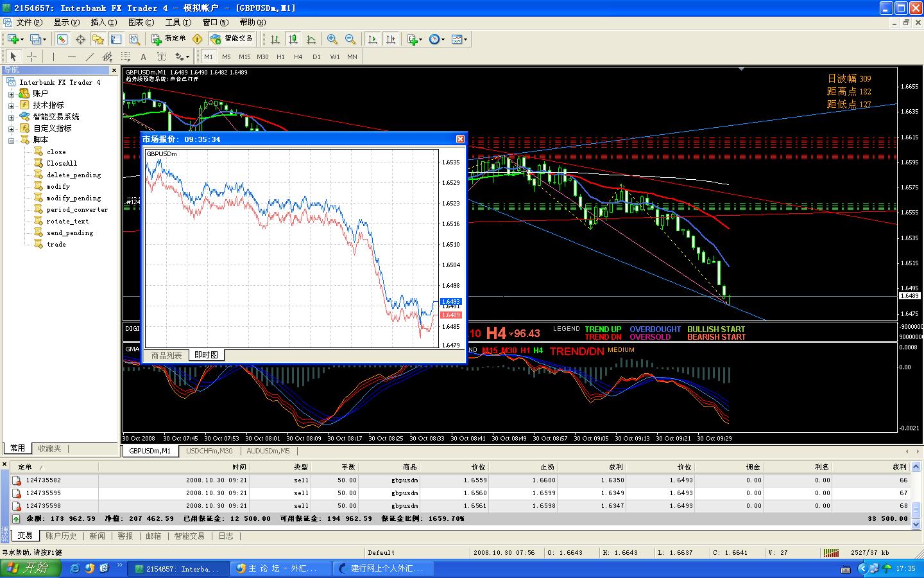Open the 图表 menu
This screenshot has width=924, height=578.
[x=141, y=22]
